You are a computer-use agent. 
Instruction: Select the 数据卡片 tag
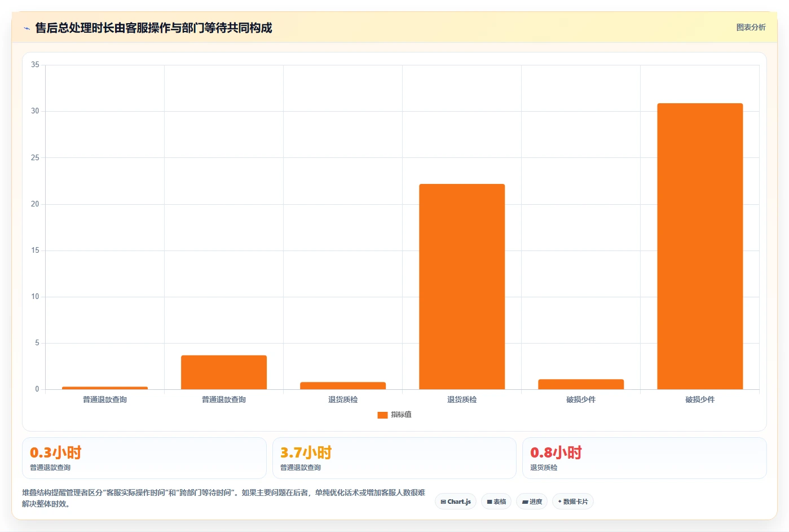pyautogui.click(x=573, y=502)
